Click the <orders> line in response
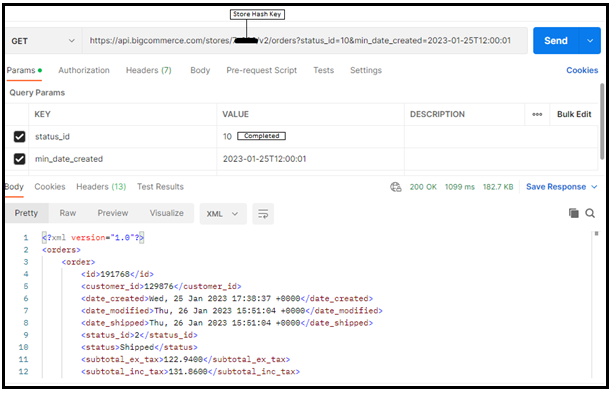 tap(61, 250)
